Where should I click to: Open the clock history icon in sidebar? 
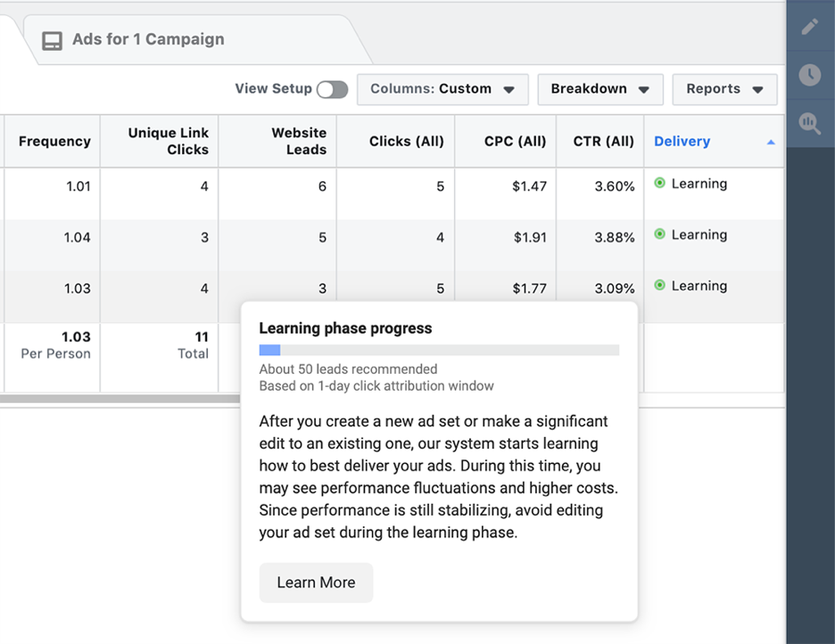click(x=809, y=75)
